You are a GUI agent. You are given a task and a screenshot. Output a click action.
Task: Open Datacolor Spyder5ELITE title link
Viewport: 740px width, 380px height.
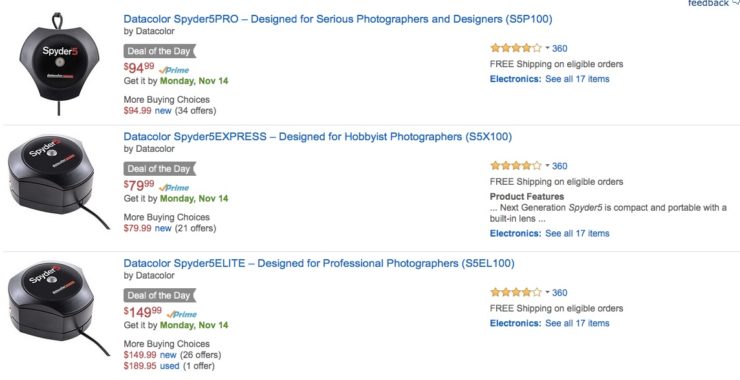[x=319, y=263]
